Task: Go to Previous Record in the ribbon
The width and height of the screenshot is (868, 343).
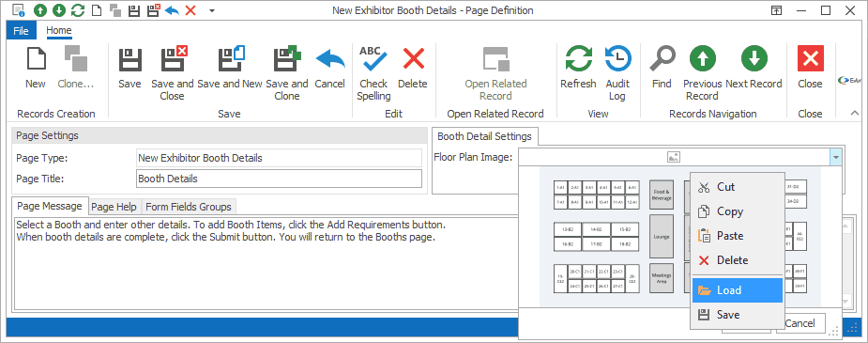Action: [703, 73]
